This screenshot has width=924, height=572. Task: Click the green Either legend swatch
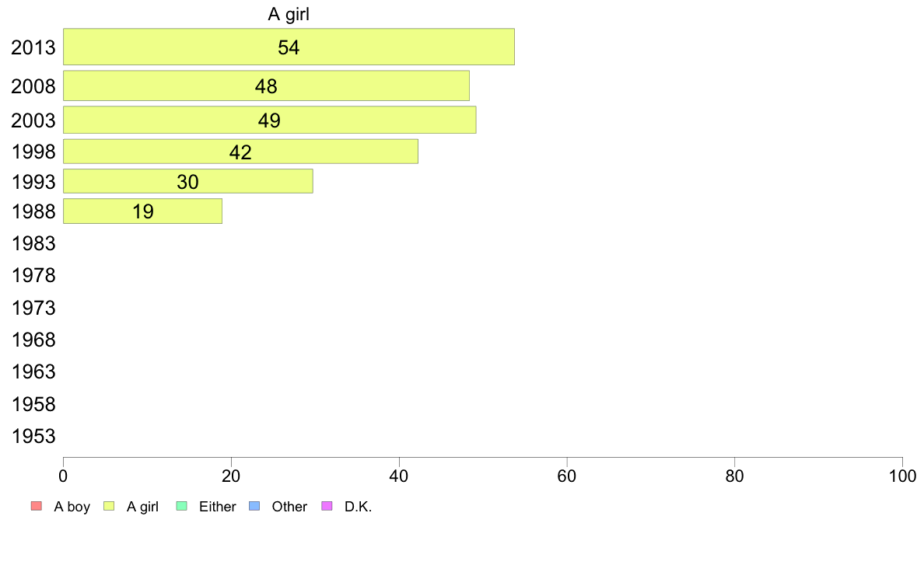[181, 506]
